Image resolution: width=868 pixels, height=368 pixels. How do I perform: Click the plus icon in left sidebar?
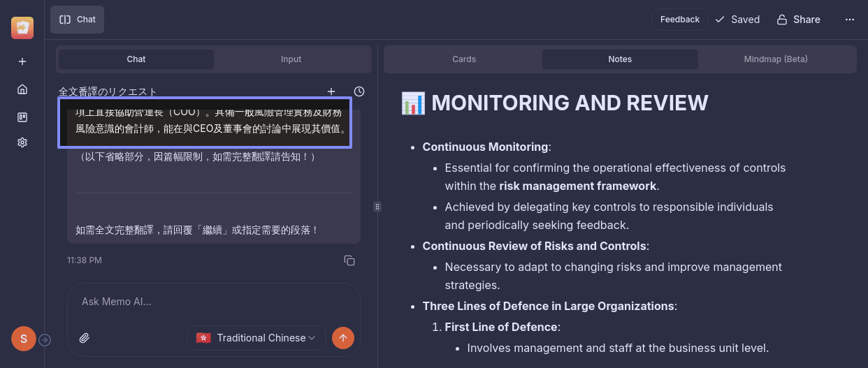click(22, 61)
